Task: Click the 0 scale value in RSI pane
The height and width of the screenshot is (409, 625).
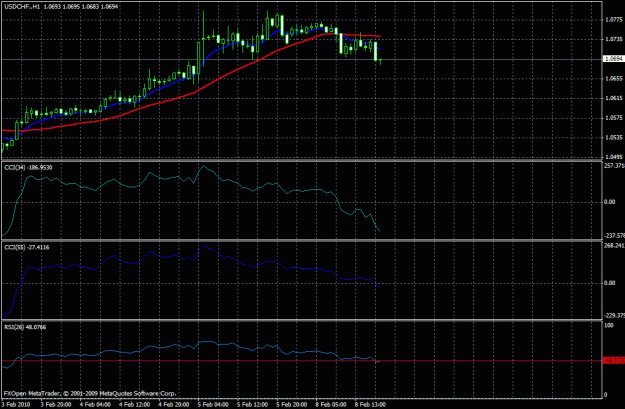Action: click(606, 395)
